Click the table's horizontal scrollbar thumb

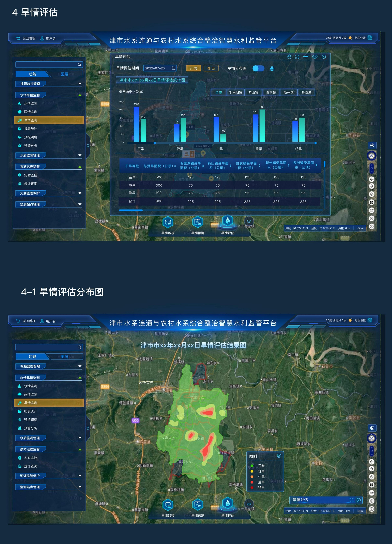[x=131, y=210]
